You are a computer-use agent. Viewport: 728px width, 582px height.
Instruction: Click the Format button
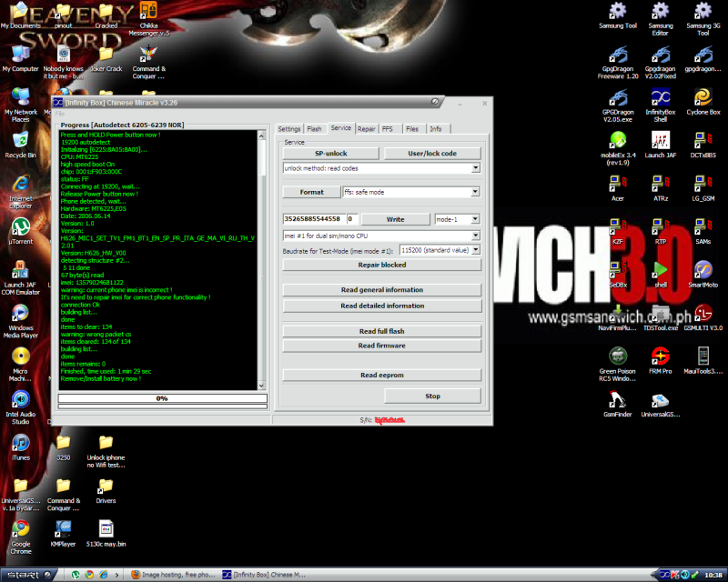(x=311, y=192)
